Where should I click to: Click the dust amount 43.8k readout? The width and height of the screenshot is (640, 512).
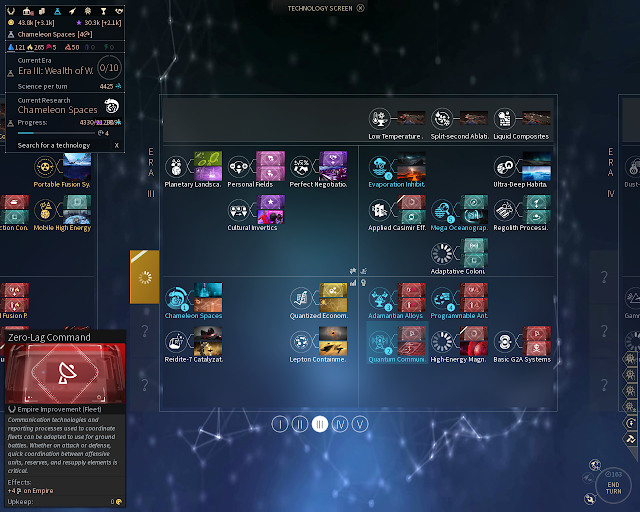31,22
